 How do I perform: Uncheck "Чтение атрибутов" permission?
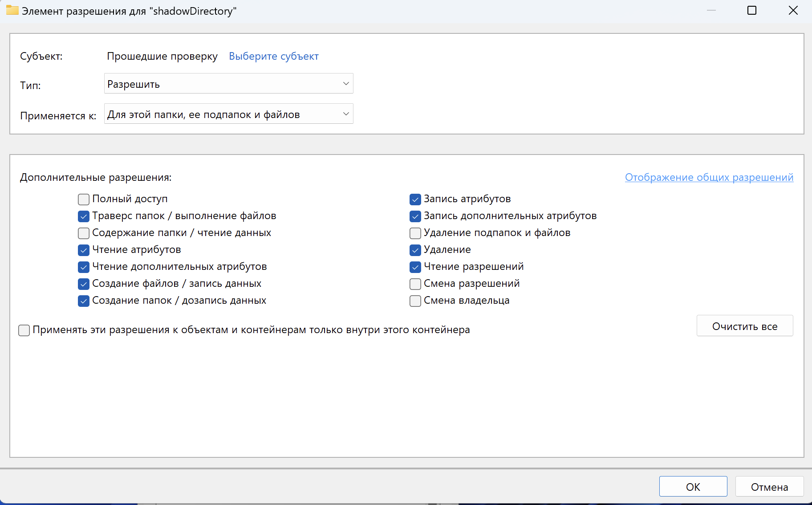84,250
